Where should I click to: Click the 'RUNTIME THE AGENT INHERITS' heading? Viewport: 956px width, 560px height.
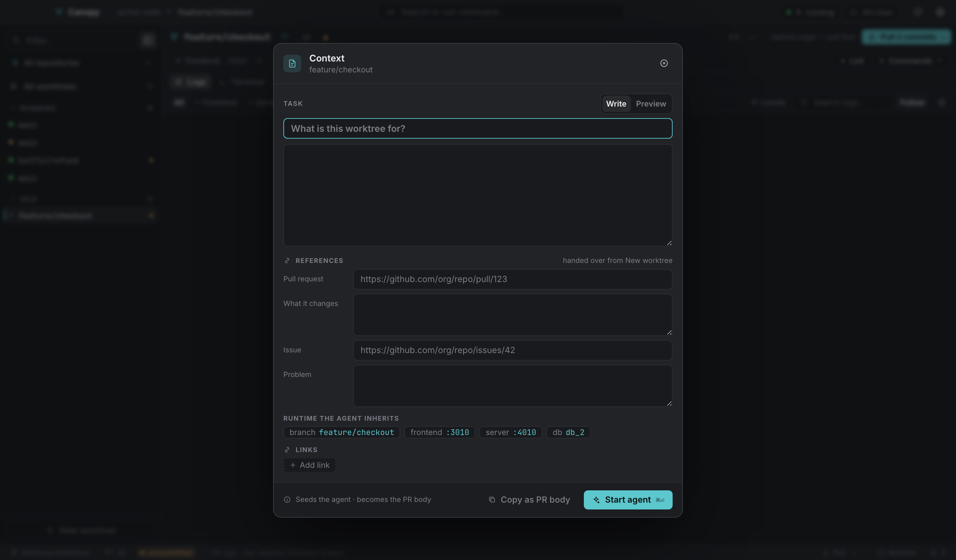[x=341, y=419]
